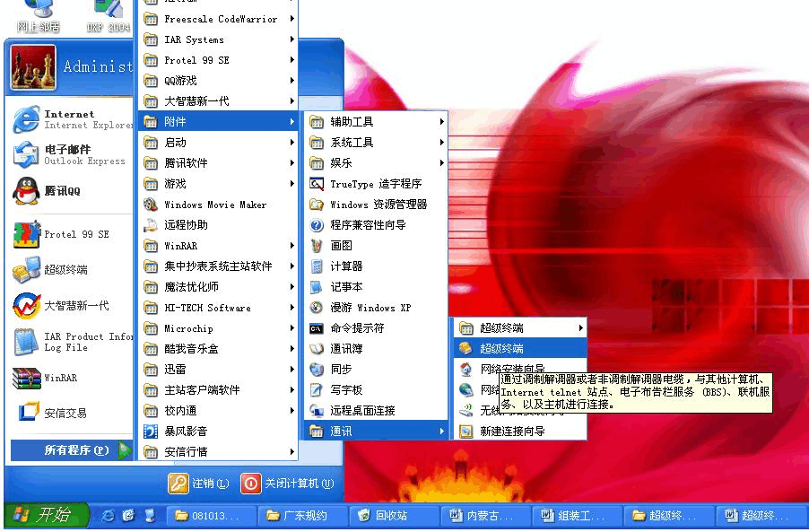
Task: Switch to 组装工 Word document taskbar button
Action: pyautogui.click(x=578, y=515)
